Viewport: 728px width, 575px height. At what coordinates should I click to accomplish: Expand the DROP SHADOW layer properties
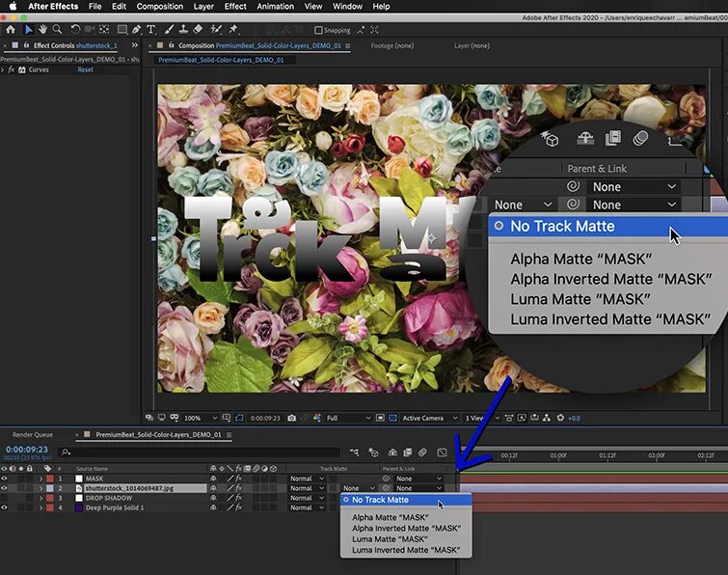[40, 498]
